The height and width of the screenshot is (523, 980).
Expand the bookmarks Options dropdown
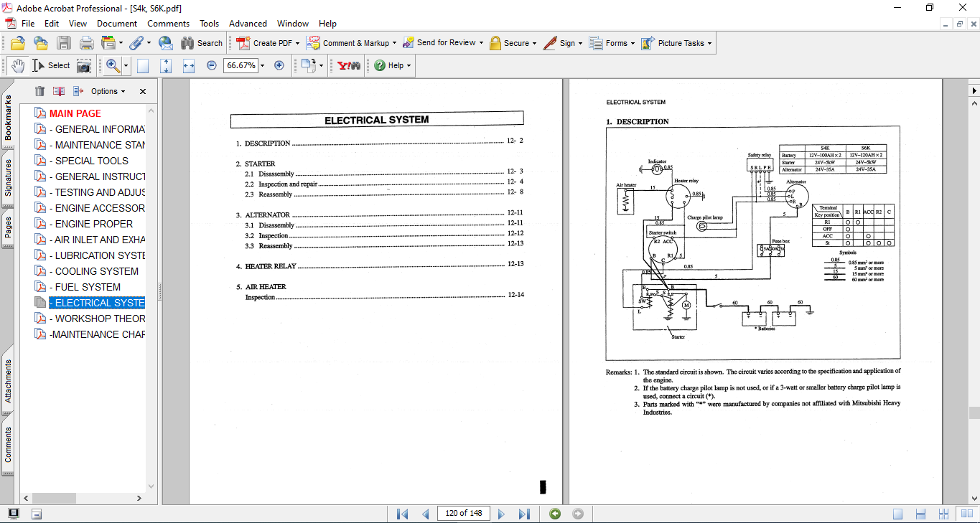tap(108, 91)
